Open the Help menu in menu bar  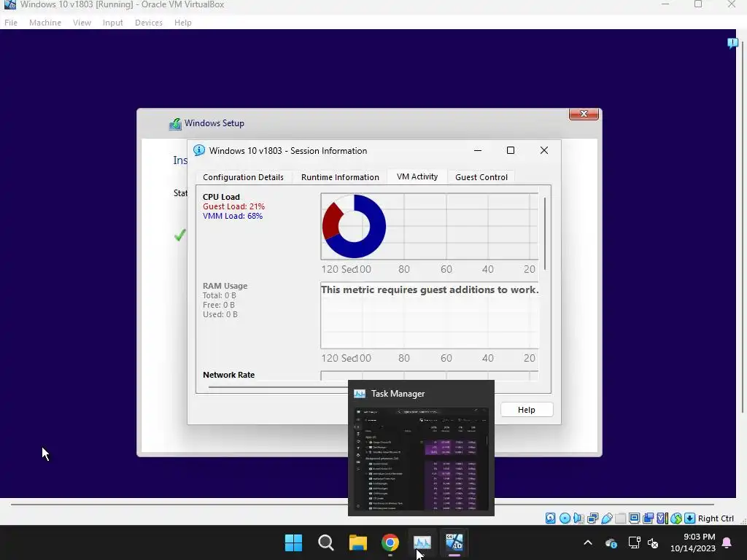tap(183, 23)
